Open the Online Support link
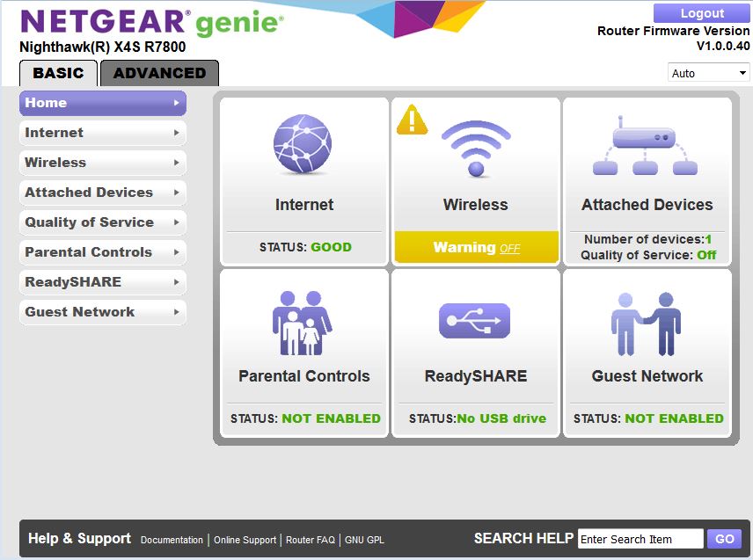 [245, 540]
